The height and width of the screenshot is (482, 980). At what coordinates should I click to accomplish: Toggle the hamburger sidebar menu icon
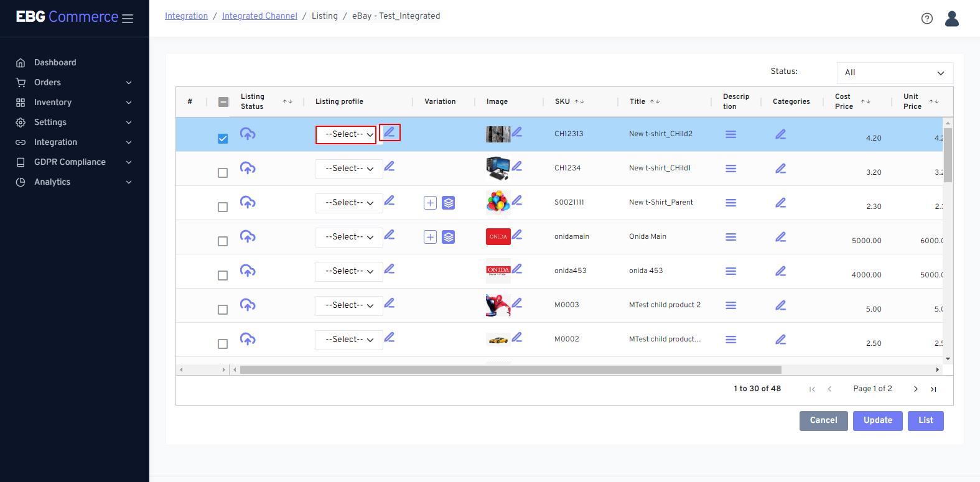pyautogui.click(x=128, y=19)
